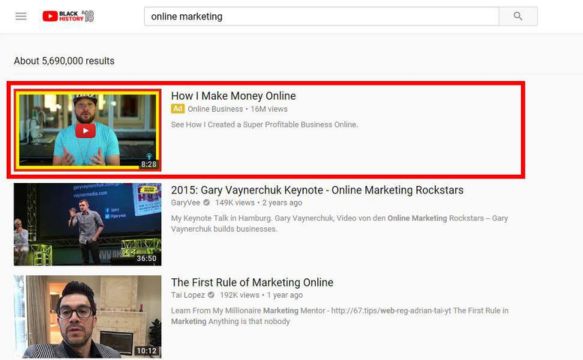Open the Tai Lopez video thumbnail

[x=88, y=316]
